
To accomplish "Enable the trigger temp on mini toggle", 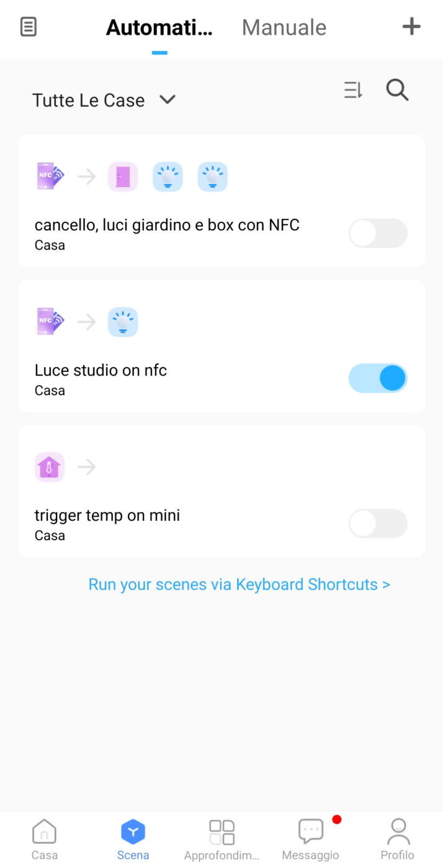I will point(378,524).
